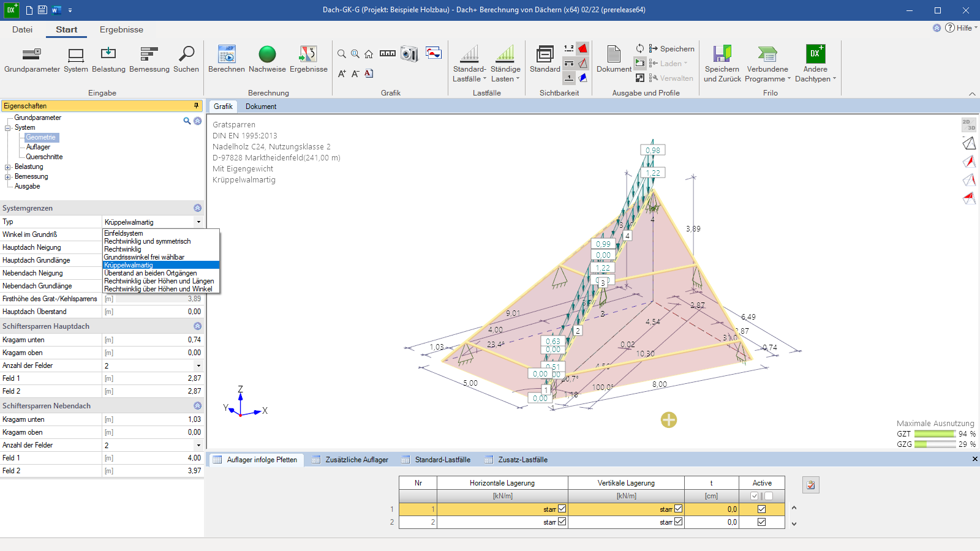Viewport: 980px width, 551px height.
Task: Select Auflager in the tree
Action: 38,147
